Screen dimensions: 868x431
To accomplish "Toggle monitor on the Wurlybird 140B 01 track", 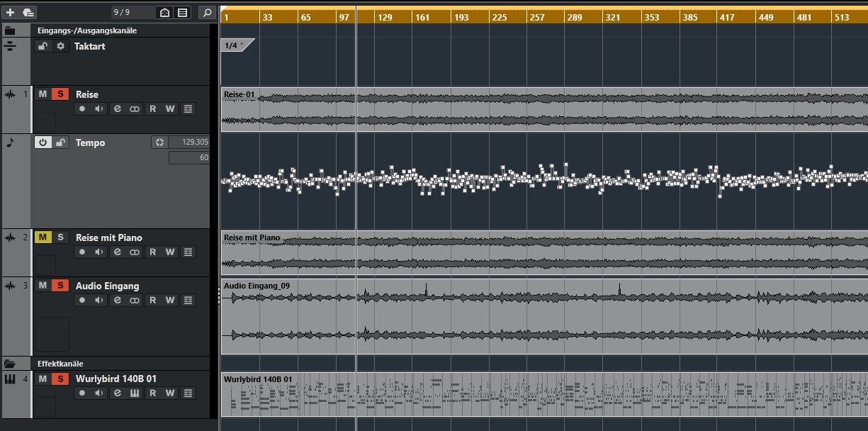I will point(100,393).
